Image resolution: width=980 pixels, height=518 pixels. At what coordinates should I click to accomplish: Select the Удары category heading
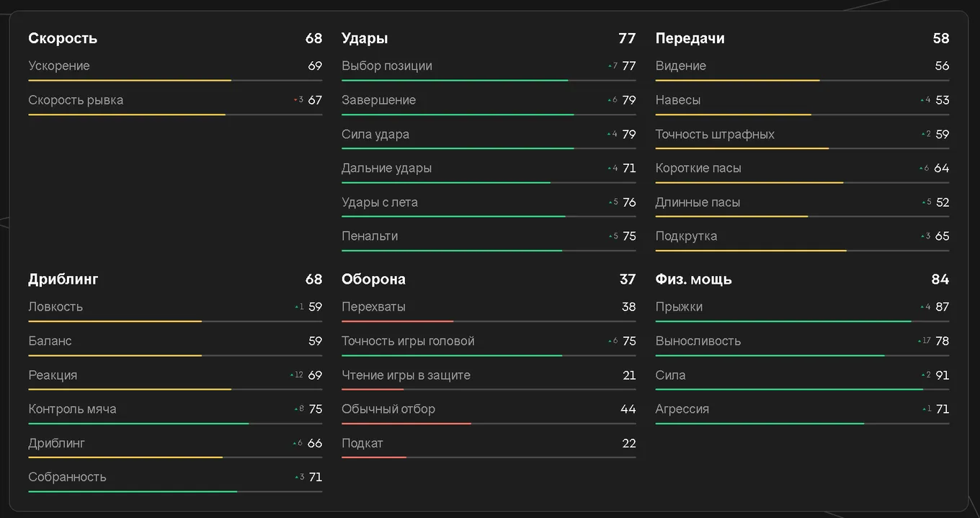pyautogui.click(x=365, y=38)
